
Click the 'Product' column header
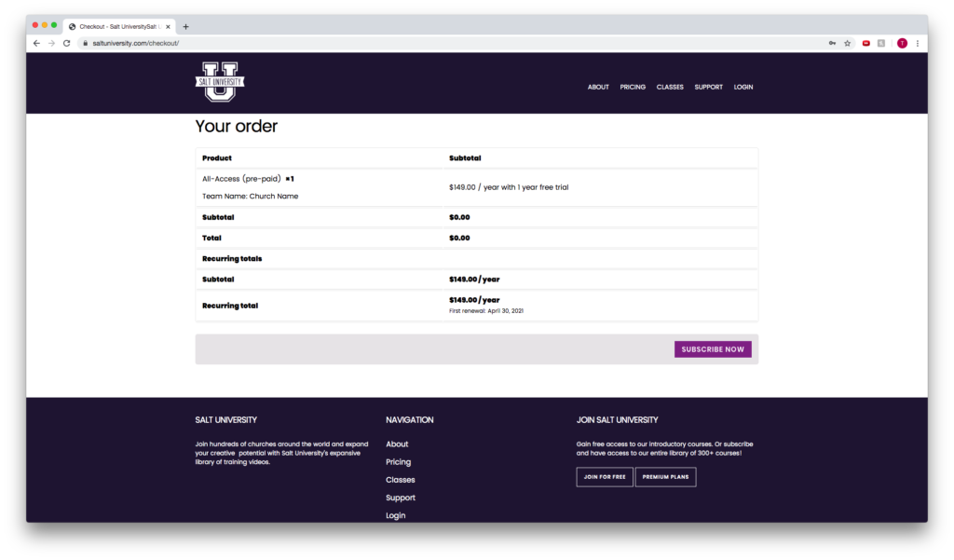(x=216, y=158)
